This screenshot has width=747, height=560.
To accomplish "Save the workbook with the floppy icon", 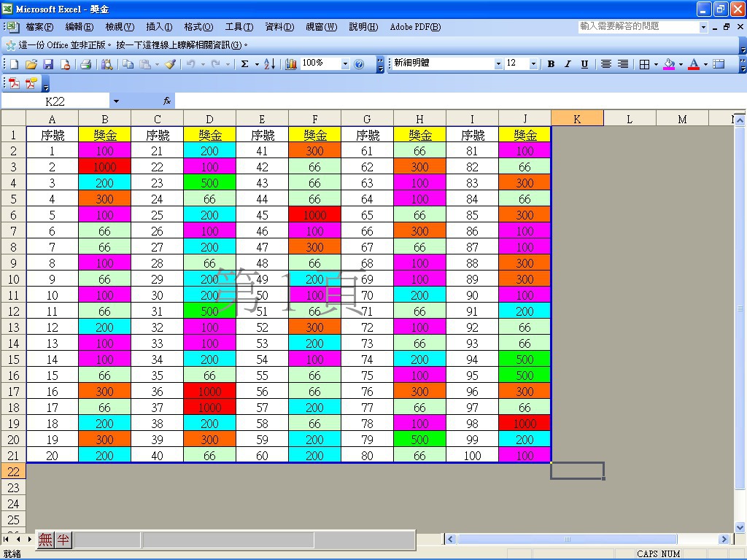I will 48,64.
